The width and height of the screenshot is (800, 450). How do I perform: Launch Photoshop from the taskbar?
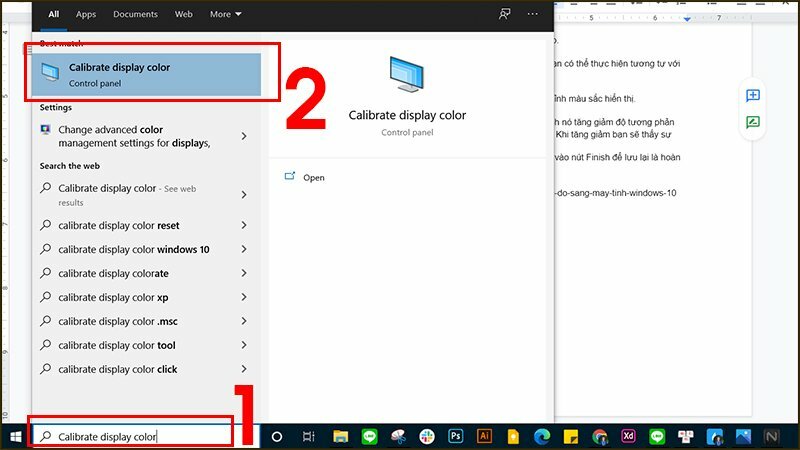click(456, 437)
